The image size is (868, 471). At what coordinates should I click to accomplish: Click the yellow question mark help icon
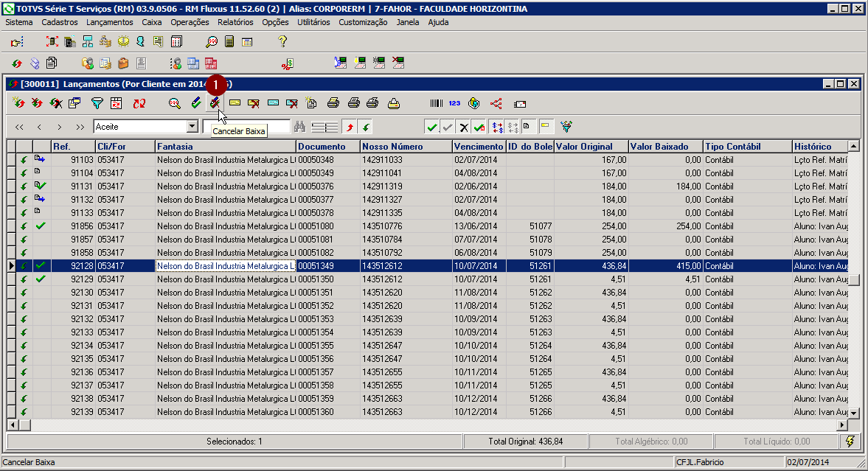[x=282, y=42]
